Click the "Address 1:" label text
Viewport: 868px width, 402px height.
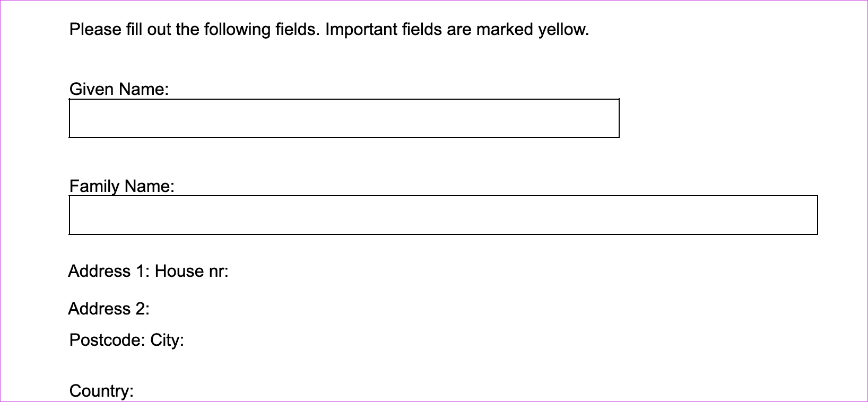[x=109, y=271]
